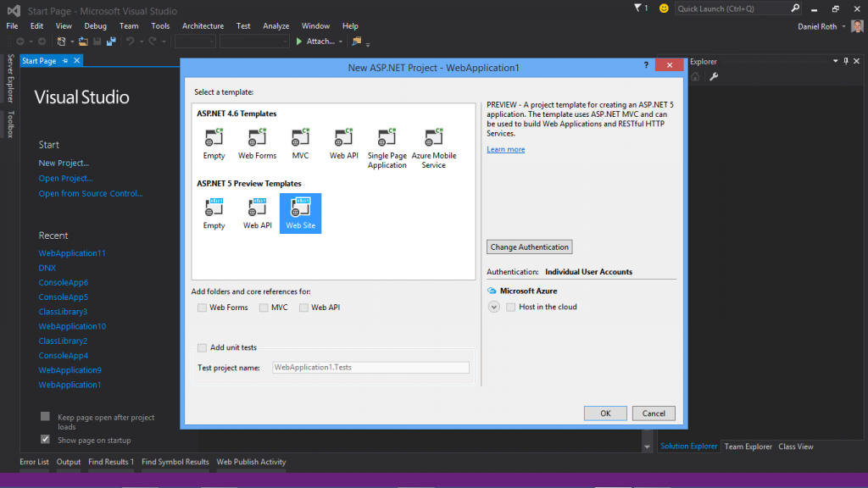Open the Attach button dropdown arrow
The width and height of the screenshot is (868, 488).
341,42
